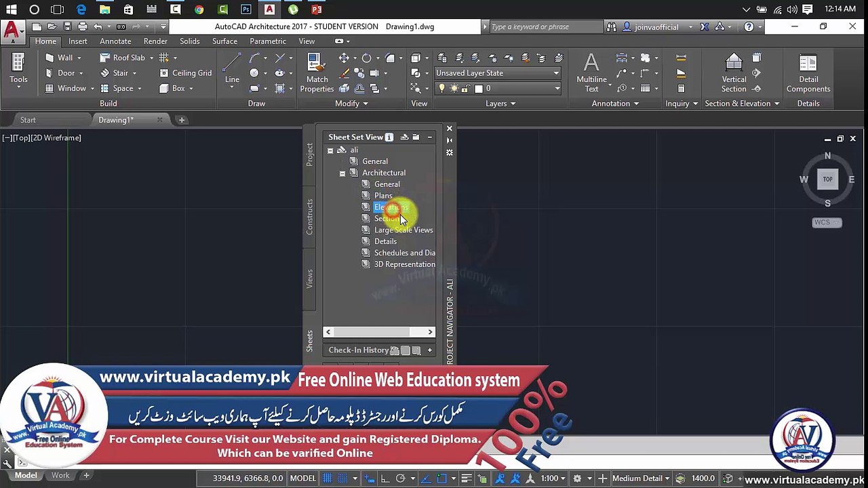Switch to the Annotate ribbon tab
This screenshot has height=488, width=868.
[115, 41]
